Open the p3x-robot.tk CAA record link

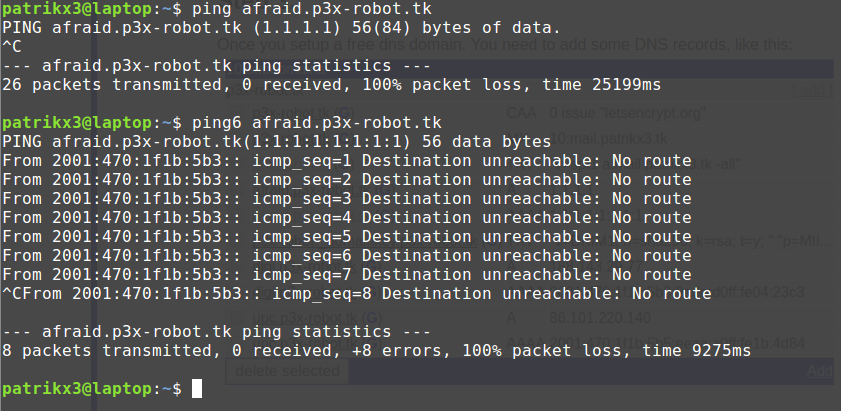[x=289, y=113]
